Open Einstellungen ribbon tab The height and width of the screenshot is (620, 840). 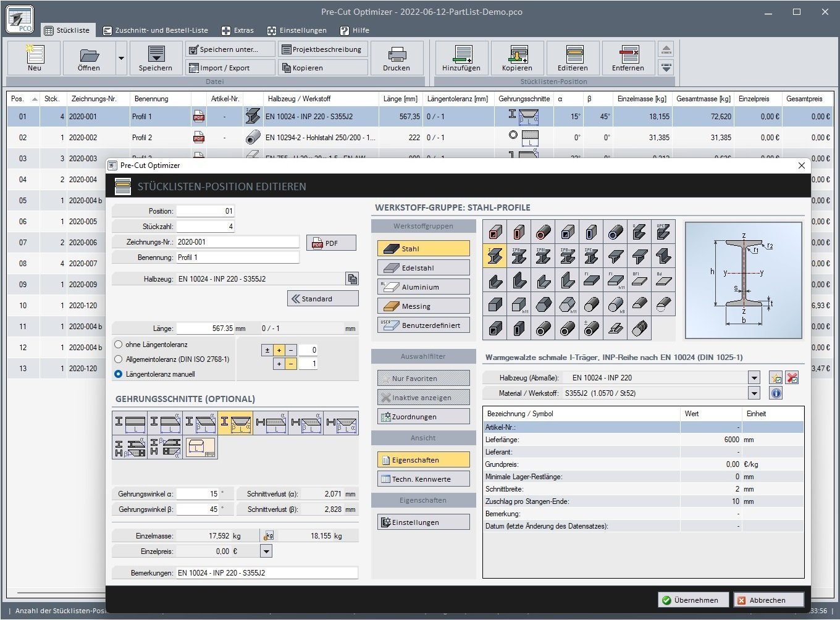click(x=297, y=30)
